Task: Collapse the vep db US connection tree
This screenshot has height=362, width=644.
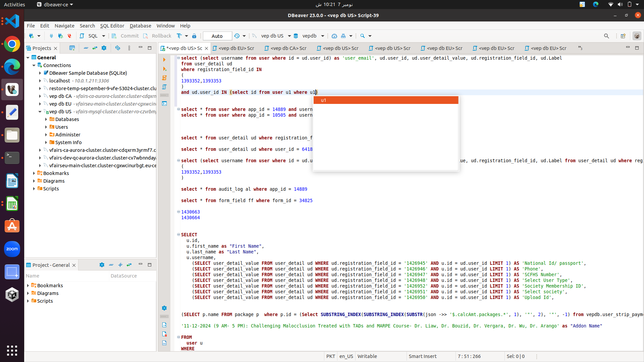Action: click(x=40, y=112)
